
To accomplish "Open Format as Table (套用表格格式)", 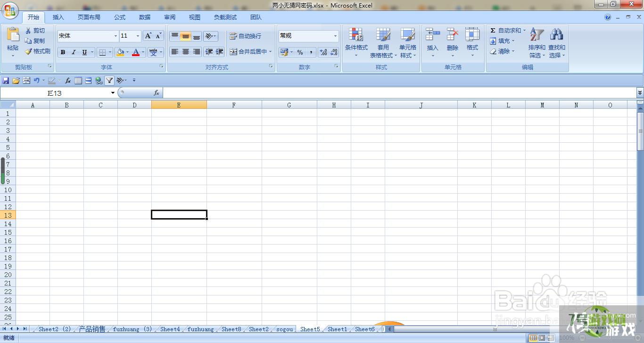I will coord(383,42).
